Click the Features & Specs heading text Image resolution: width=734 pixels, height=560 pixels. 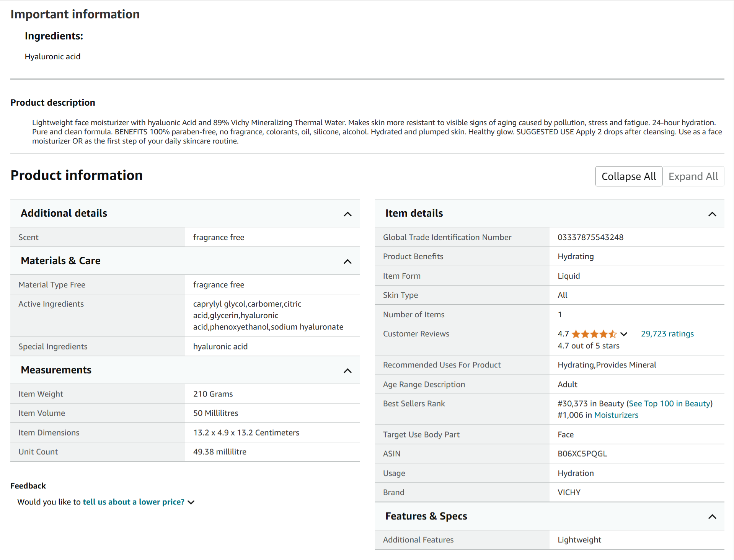click(426, 516)
